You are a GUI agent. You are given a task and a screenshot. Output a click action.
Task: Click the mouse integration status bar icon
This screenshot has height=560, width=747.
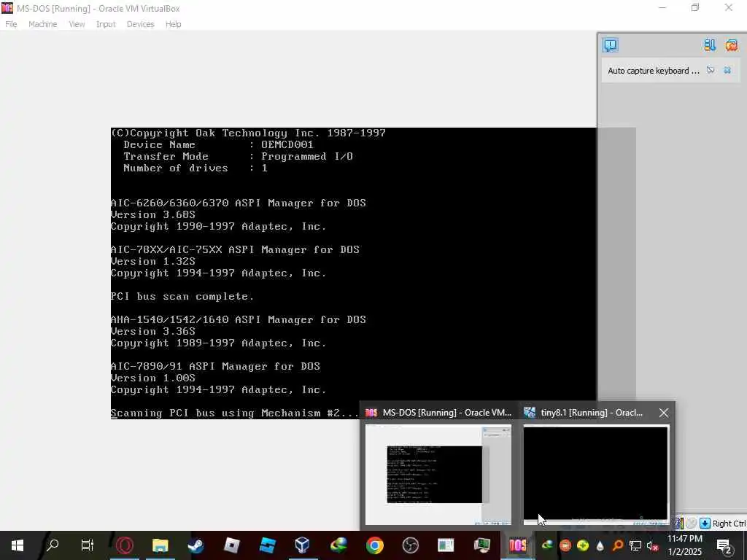click(x=692, y=524)
